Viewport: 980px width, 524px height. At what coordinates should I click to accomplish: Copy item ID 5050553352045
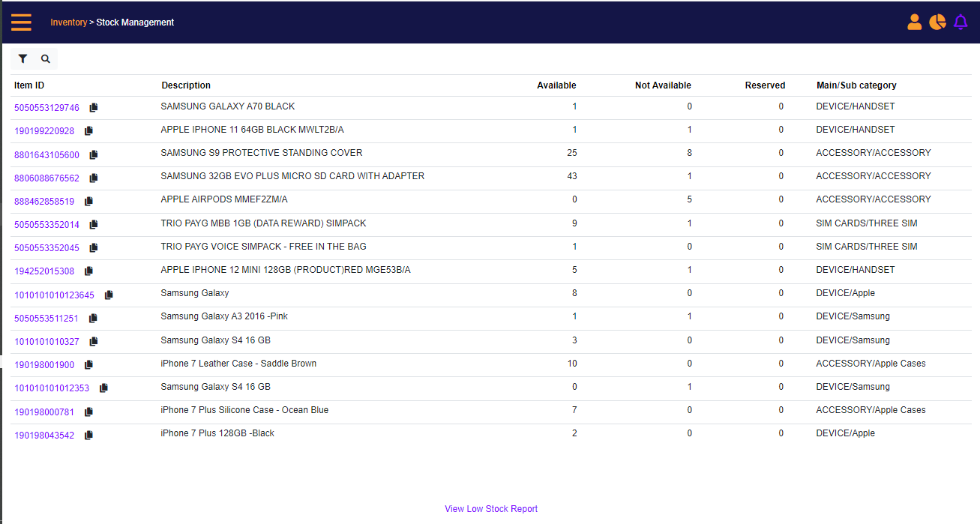tap(94, 248)
